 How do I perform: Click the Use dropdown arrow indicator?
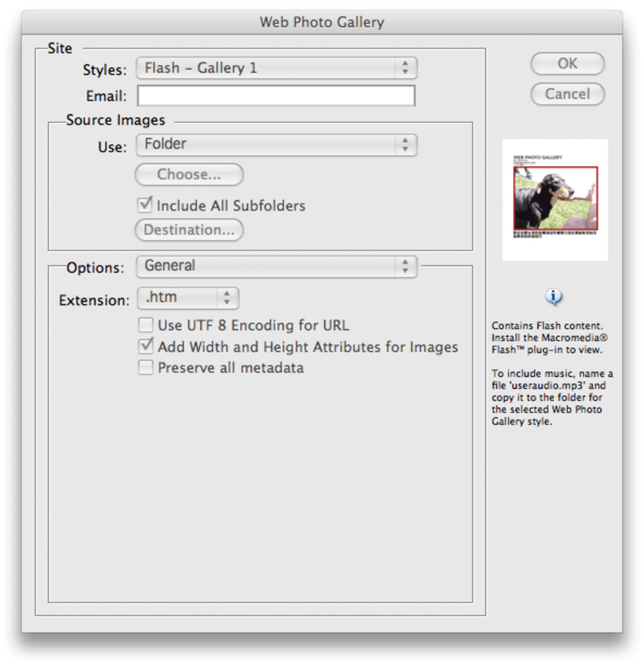pyautogui.click(x=405, y=144)
